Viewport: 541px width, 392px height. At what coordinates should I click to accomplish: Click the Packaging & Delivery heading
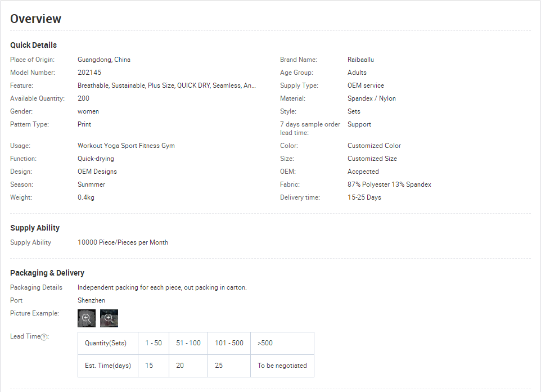(47, 273)
